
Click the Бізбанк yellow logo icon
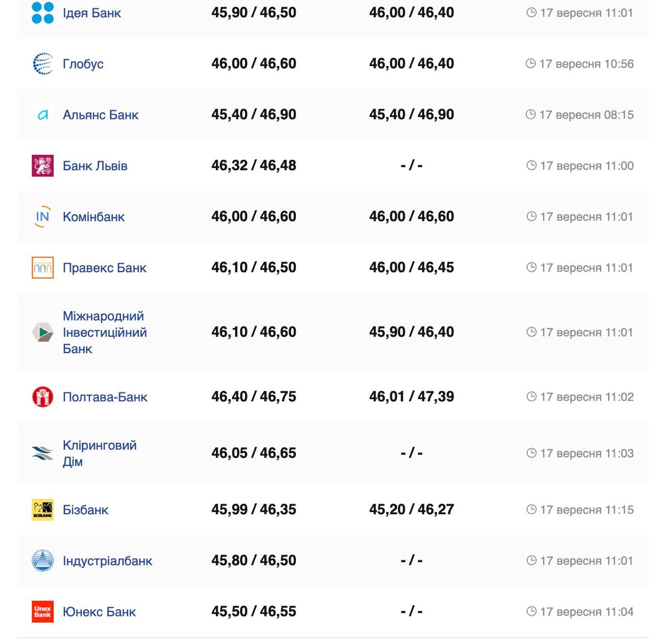(42, 510)
